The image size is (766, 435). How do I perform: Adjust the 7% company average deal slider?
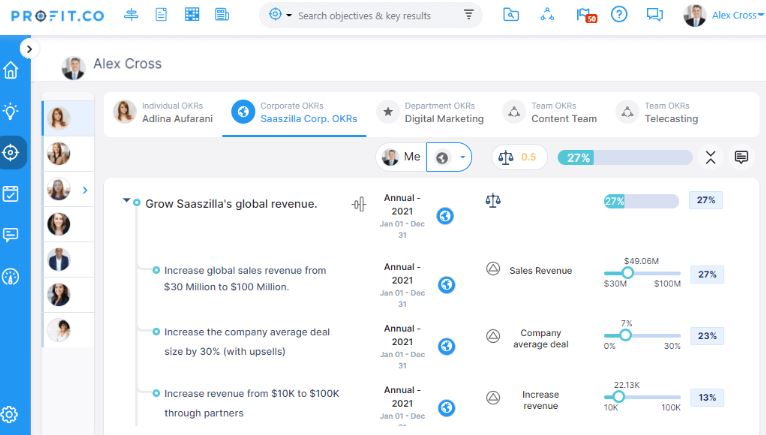click(x=625, y=335)
